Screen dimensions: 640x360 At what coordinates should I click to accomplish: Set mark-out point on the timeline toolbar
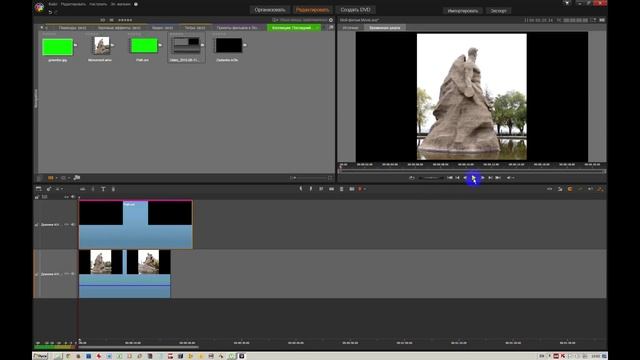[x=311, y=189]
